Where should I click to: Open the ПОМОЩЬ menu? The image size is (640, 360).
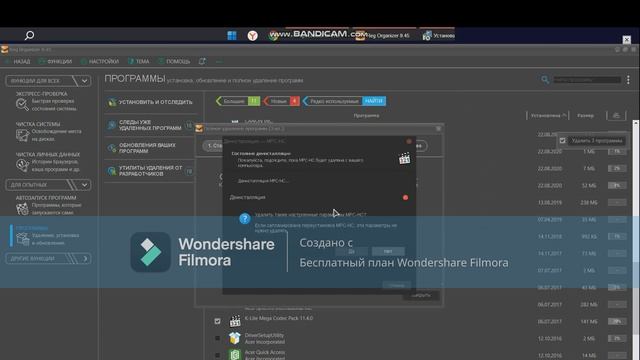coord(174,61)
